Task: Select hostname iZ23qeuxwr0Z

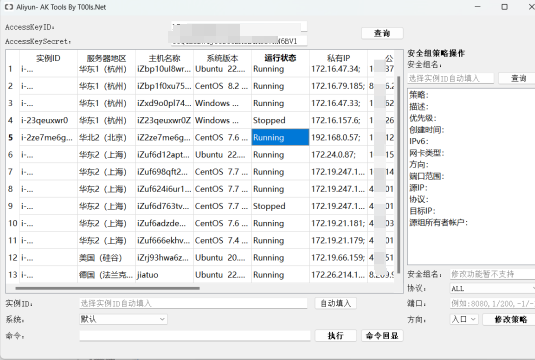Action: [164, 120]
